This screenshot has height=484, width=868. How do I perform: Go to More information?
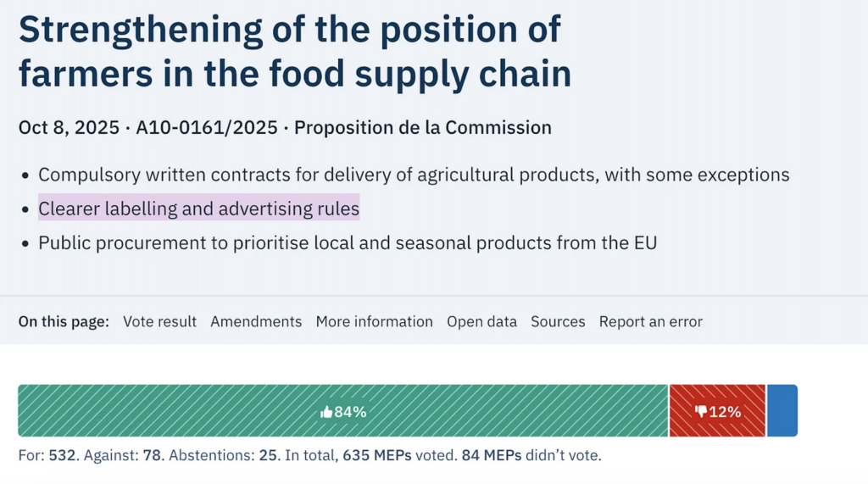point(374,322)
